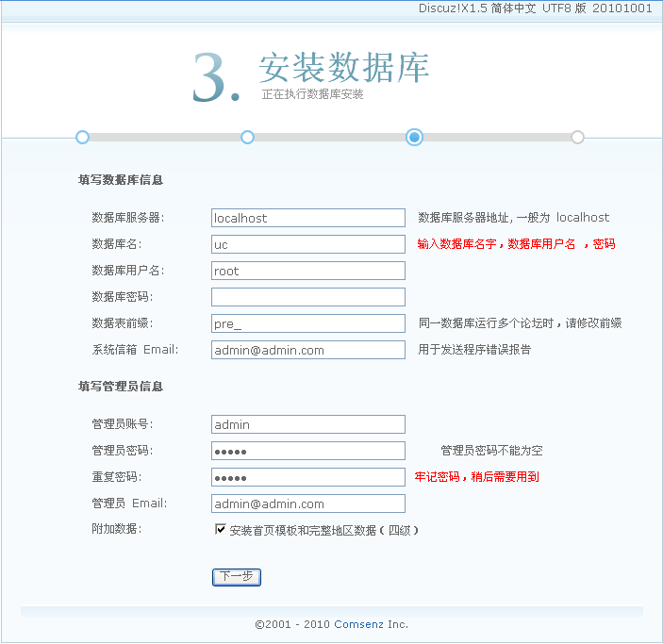Click heading 填写管理员信息
Image resolution: width=663 pixels, height=644 pixels.
coord(121,386)
